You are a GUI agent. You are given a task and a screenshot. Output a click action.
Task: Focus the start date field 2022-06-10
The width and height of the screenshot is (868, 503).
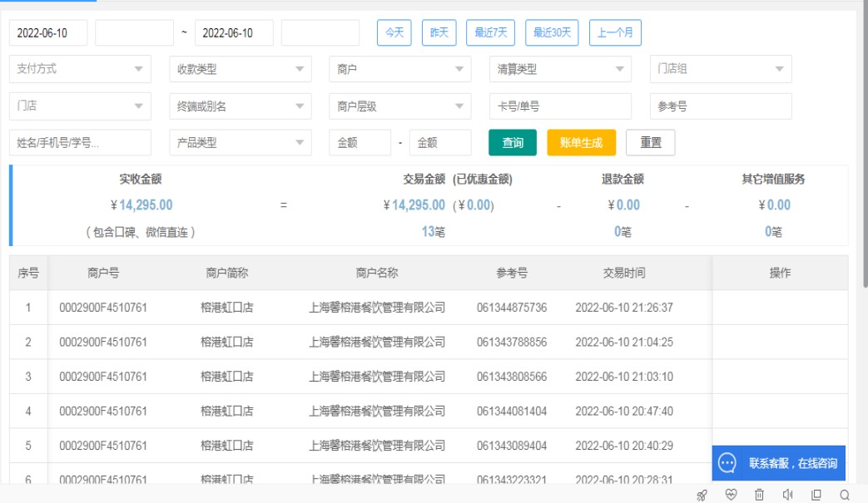tap(48, 32)
